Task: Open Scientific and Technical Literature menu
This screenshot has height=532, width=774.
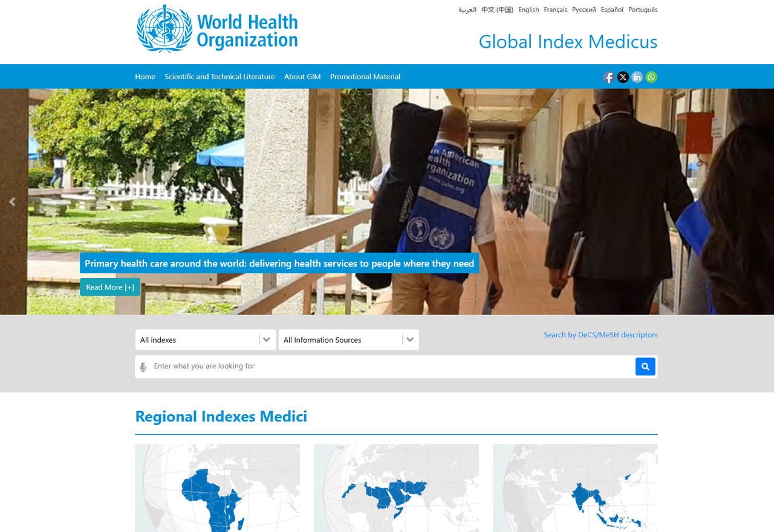Action: [x=220, y=77]
